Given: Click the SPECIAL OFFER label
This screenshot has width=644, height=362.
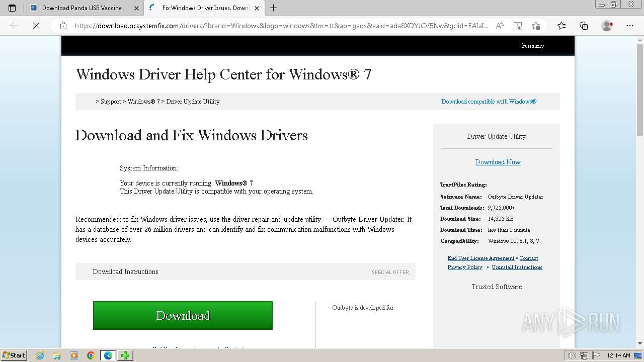Looking at the screenshot, I should click(x=390, y=273).
